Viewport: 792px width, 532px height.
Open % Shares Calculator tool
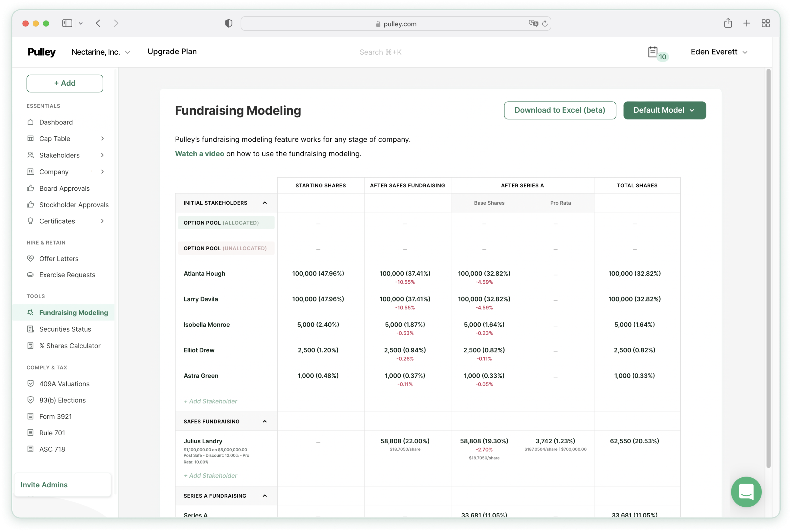69,346
